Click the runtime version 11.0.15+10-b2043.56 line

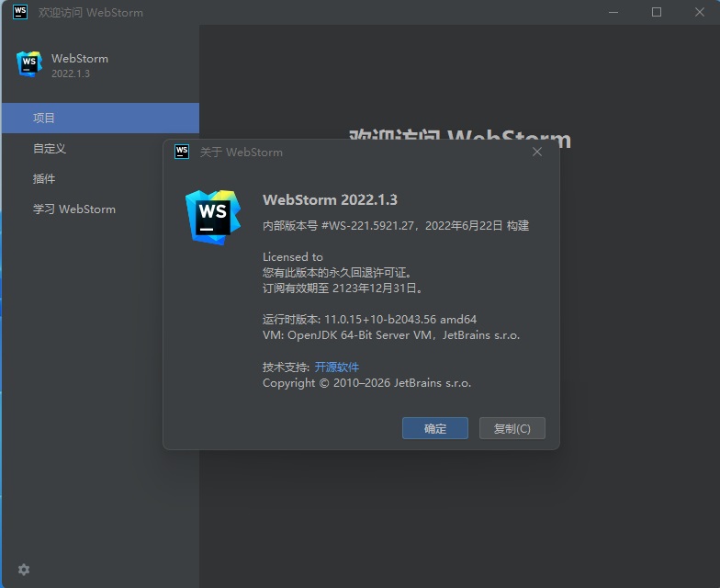369,320
